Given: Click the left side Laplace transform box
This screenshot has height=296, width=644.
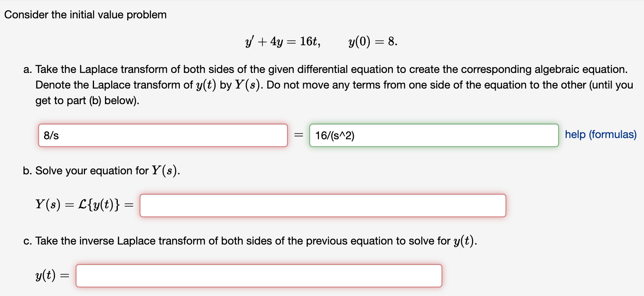Looking at the screenshot, I should point(163,135).
